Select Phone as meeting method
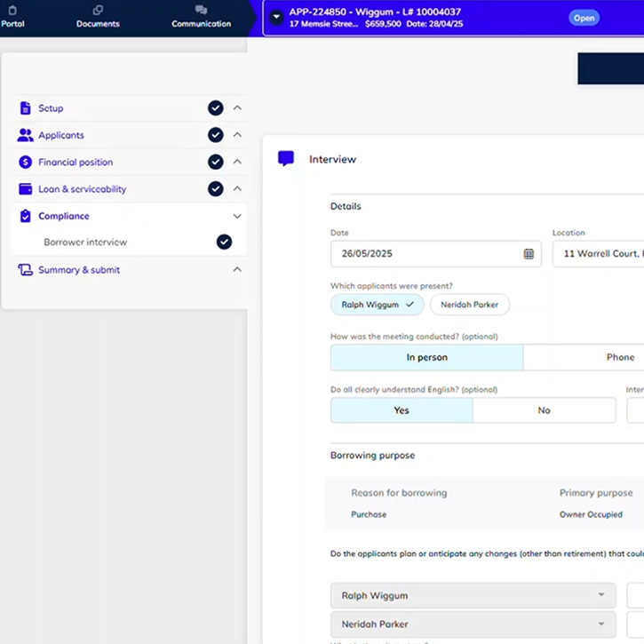This screenshot has width=644, height=644. [x=619, y=358]
